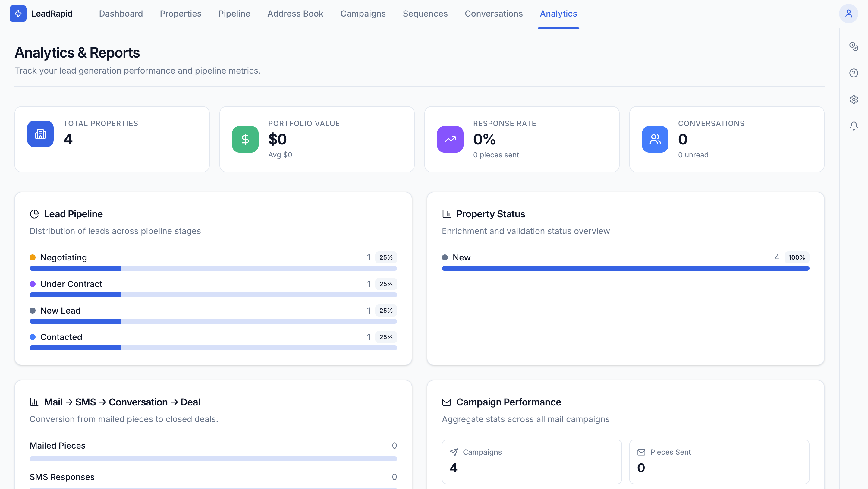The image size is (868, 489).
Task: Click the Total Properties building icon
Action: (40, 134)
